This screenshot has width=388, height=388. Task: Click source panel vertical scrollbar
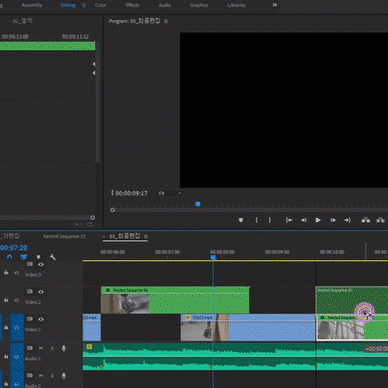98,103
